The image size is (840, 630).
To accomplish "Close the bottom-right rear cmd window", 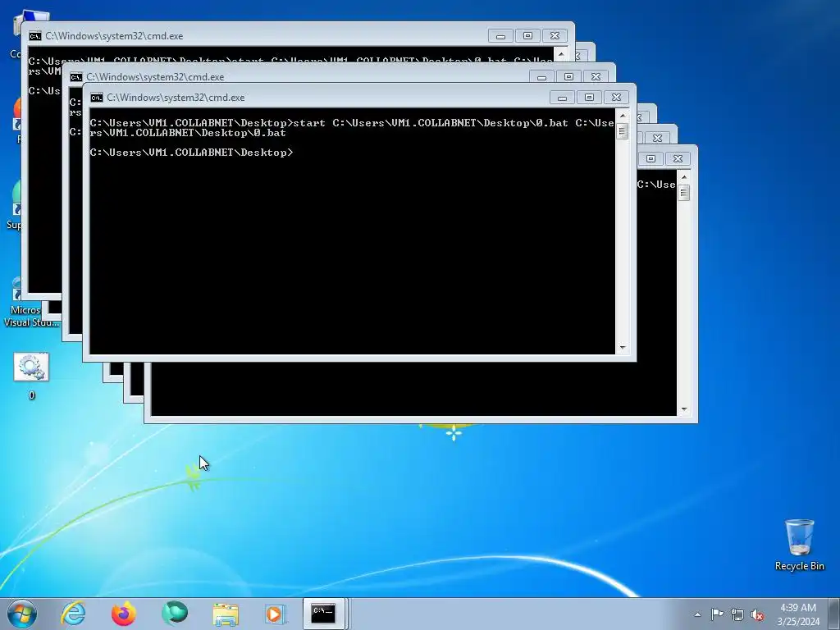I will click(678, 158).
